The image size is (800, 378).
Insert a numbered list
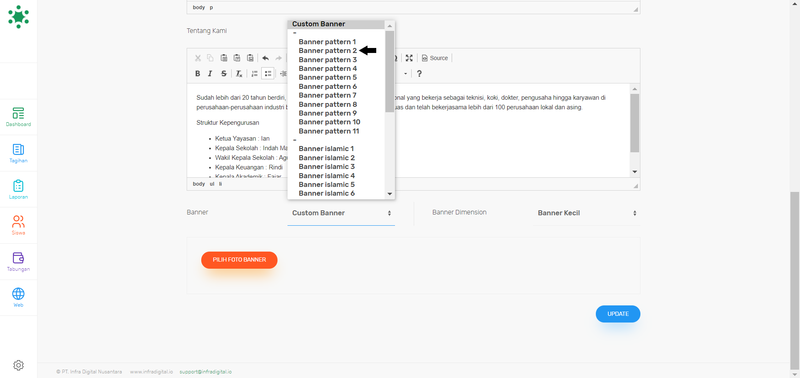pyautogui.click(x=255, y=73)
